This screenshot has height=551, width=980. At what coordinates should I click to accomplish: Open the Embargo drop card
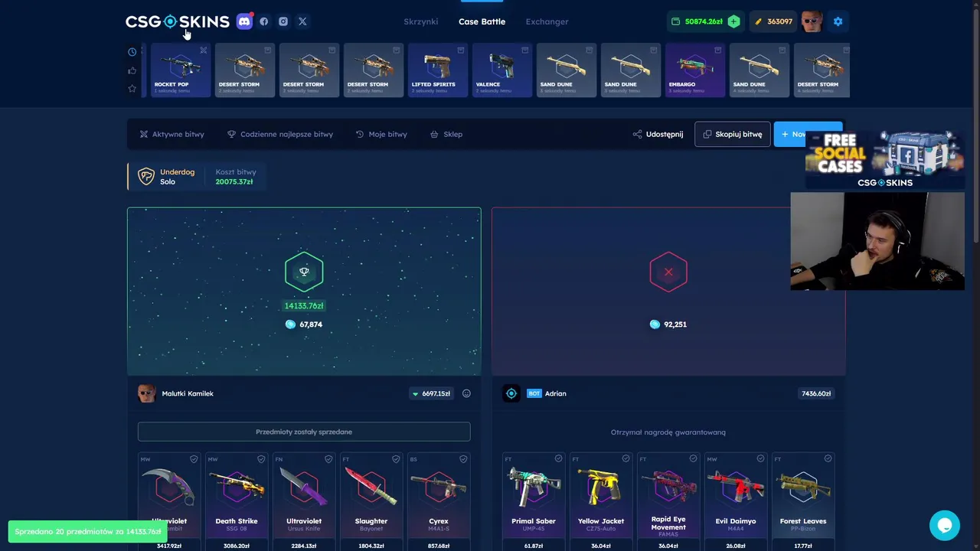click(x=695, y=70)
